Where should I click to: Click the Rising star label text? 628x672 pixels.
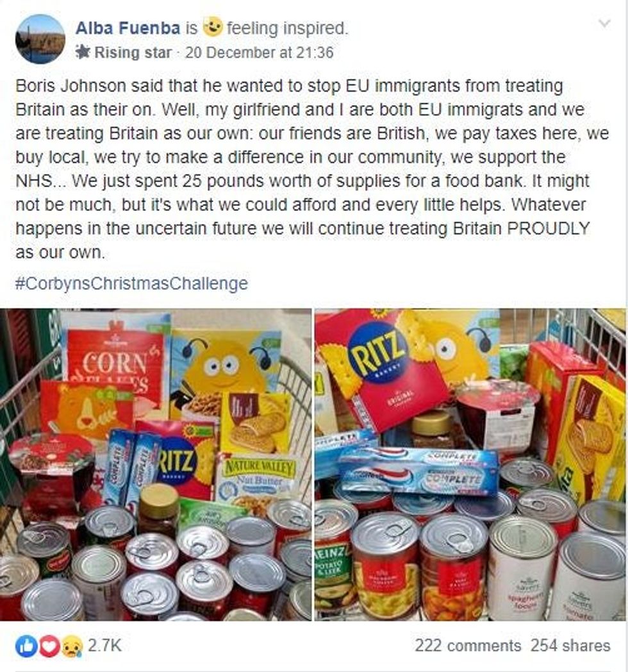pos(133,53)
